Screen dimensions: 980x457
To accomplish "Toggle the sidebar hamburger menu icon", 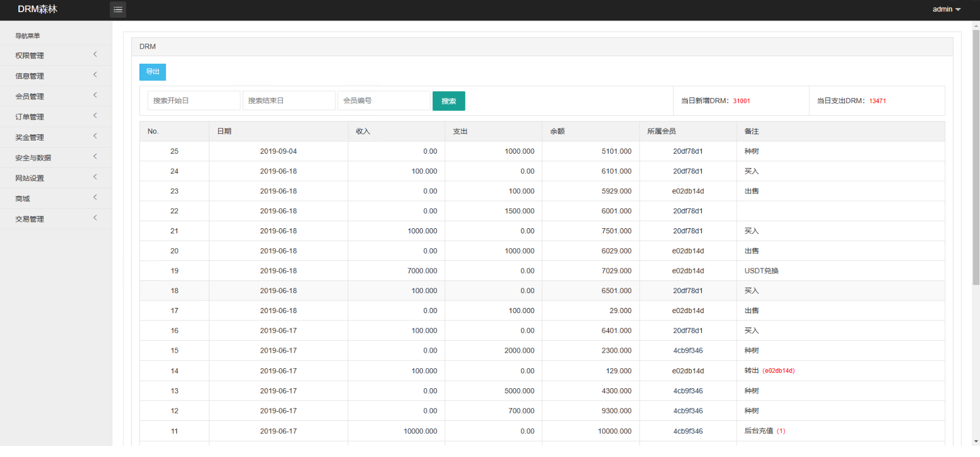I will 118,9.
